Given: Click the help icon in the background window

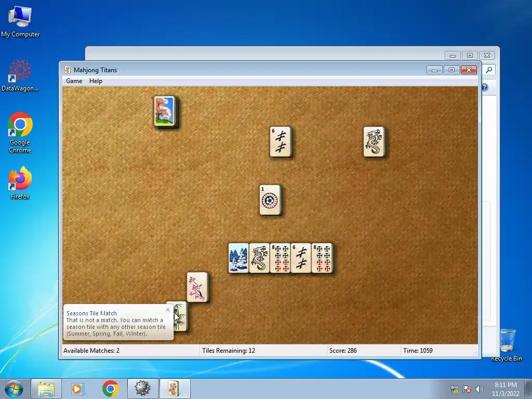Looking at the screenshot, I should 485,87.
